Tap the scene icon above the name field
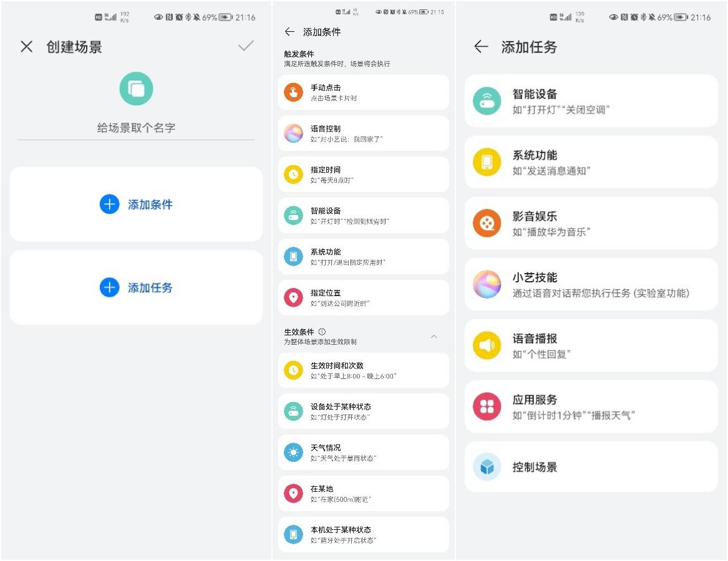The image size is (728, 561). tap(136, 89)
